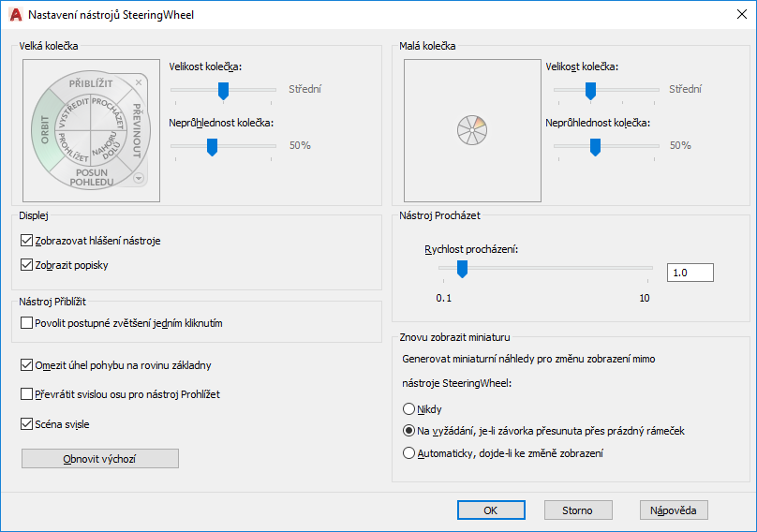
Task: Open help with Nápověda button
Action: 674,510
